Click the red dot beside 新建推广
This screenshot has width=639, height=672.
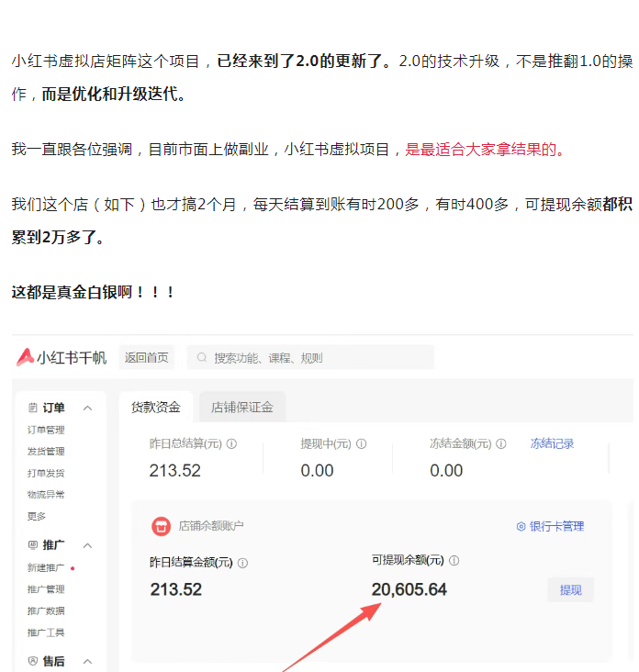[73, 568]
